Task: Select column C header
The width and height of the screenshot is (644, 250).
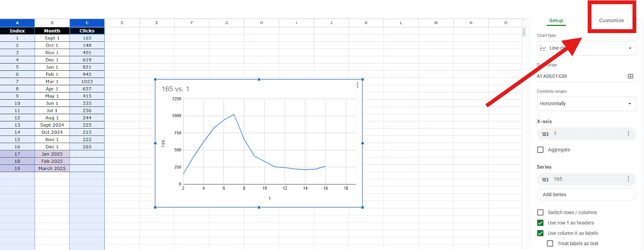Action: point(87,23)
